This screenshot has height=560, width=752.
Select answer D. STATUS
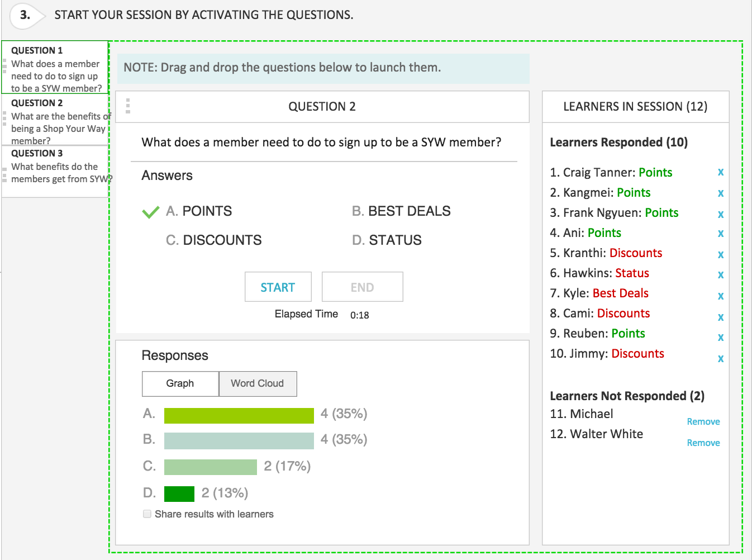(x=387, y=240)
